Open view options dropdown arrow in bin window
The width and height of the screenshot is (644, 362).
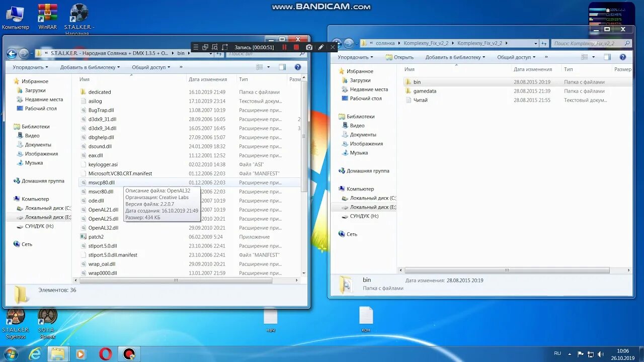coord(268,67)
